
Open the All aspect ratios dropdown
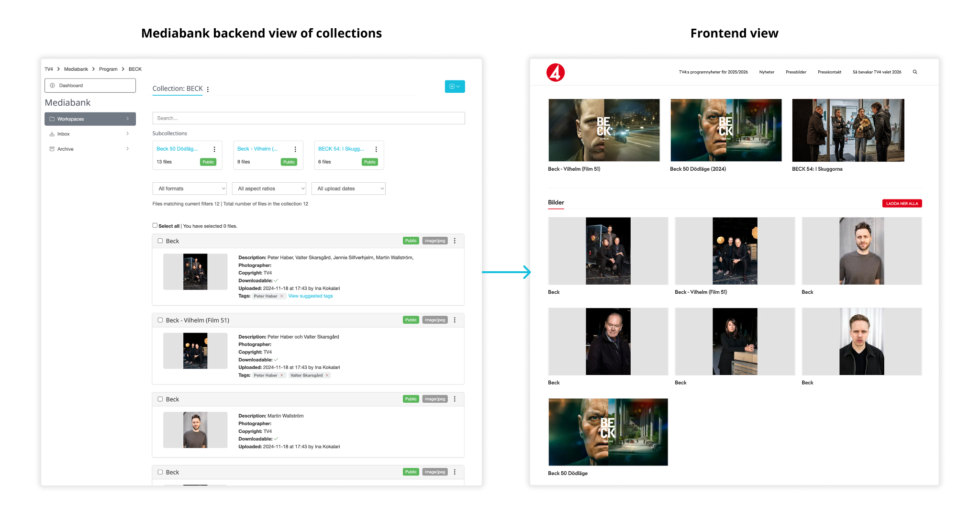pyautogui.click(x=269, y=188)
